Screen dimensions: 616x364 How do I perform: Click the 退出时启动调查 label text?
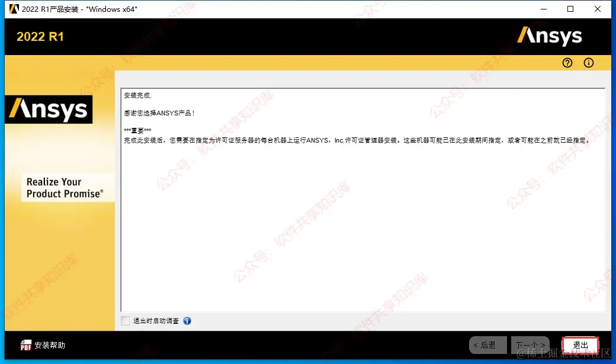tap(156, 321)
